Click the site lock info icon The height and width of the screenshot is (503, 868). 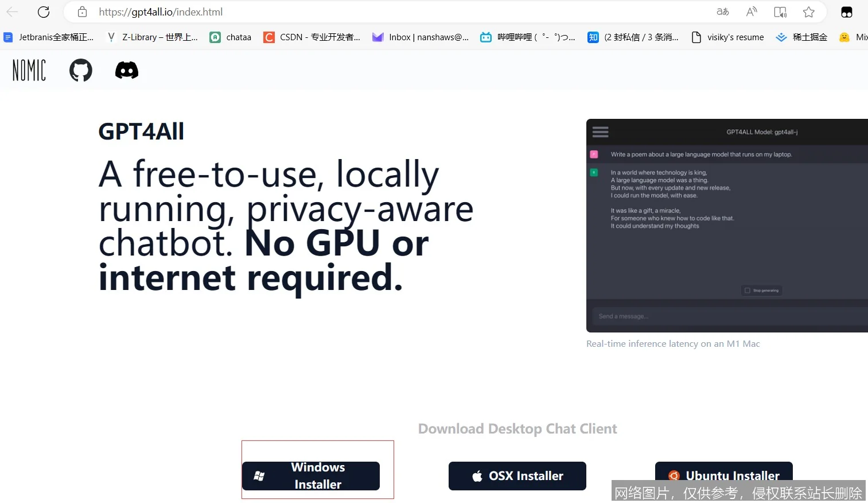point(83,12)
